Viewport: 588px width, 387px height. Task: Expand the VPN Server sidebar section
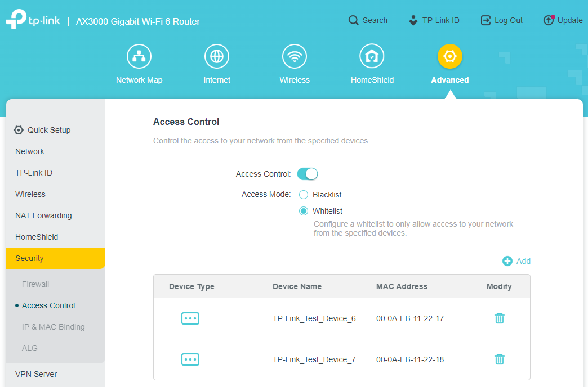36,374
